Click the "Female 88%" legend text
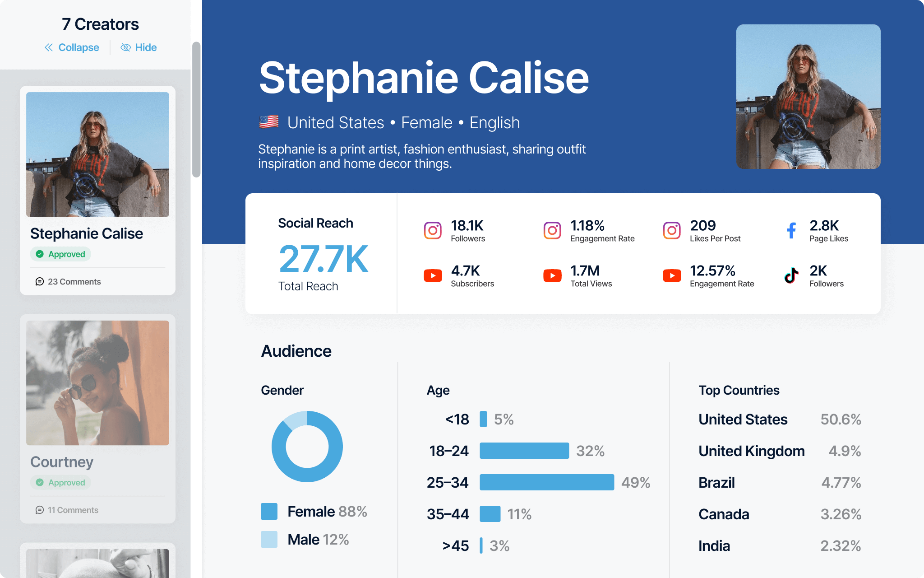 click(x=327, y=512)
